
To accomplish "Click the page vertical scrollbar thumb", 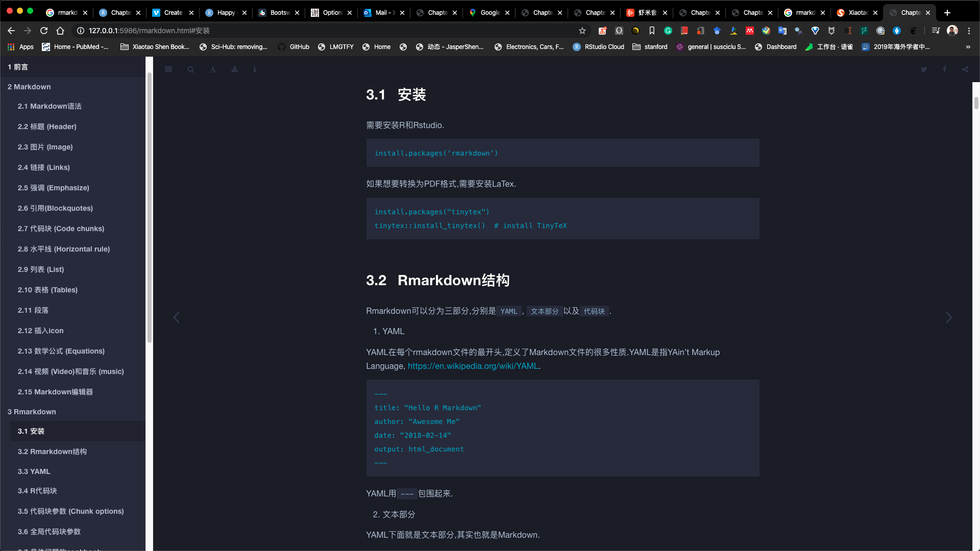I will [x=976, y=103].
